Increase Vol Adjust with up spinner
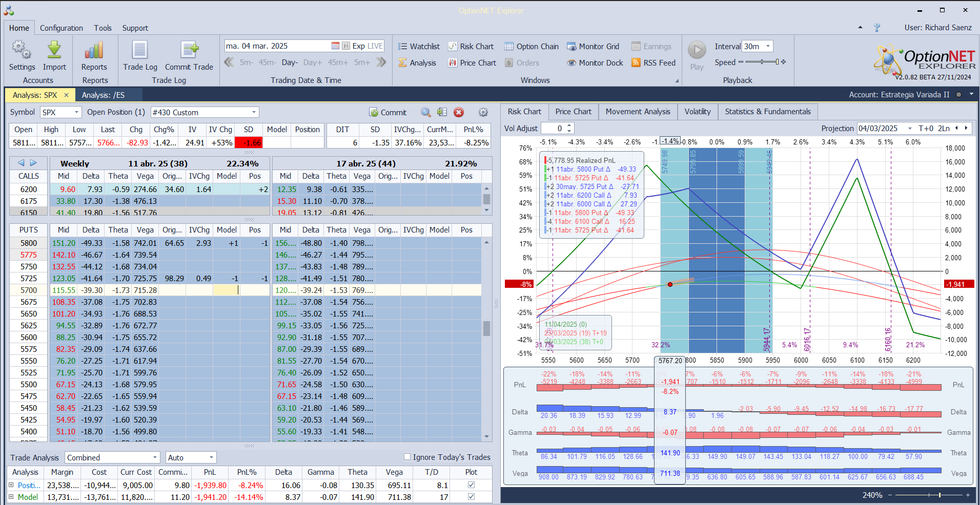 [x=569, y=126]
